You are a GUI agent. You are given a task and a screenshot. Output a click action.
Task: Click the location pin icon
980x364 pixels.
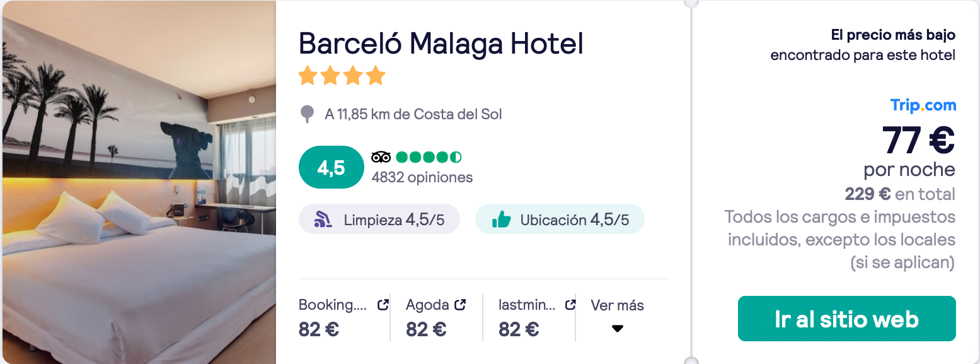pos(307,114)
